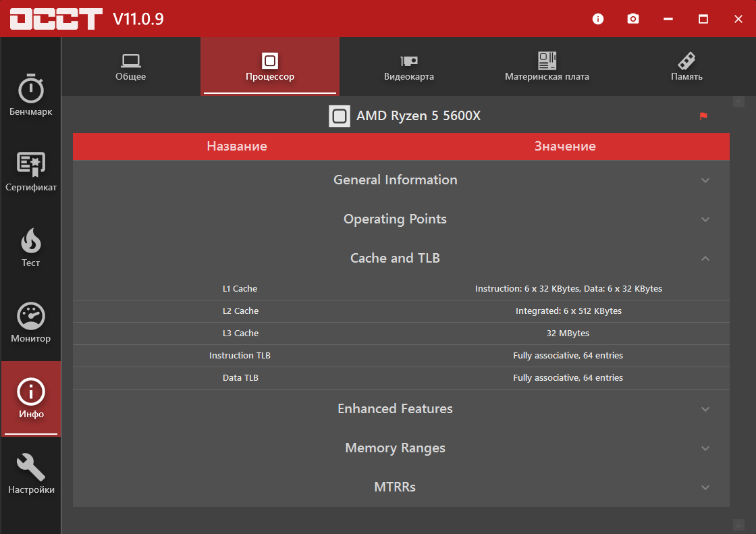
Task: Open Настройки wrench settings
Action: coord(30,474)
